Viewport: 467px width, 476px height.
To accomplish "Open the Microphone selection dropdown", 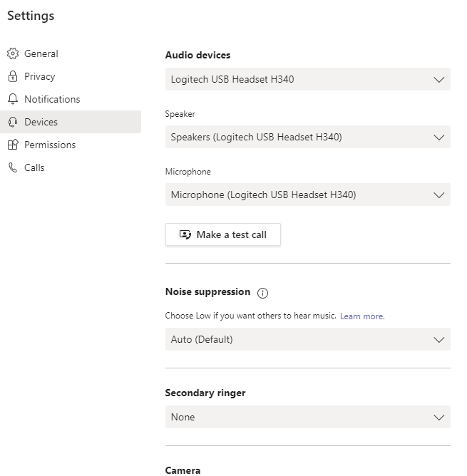I will click(307, 195).
